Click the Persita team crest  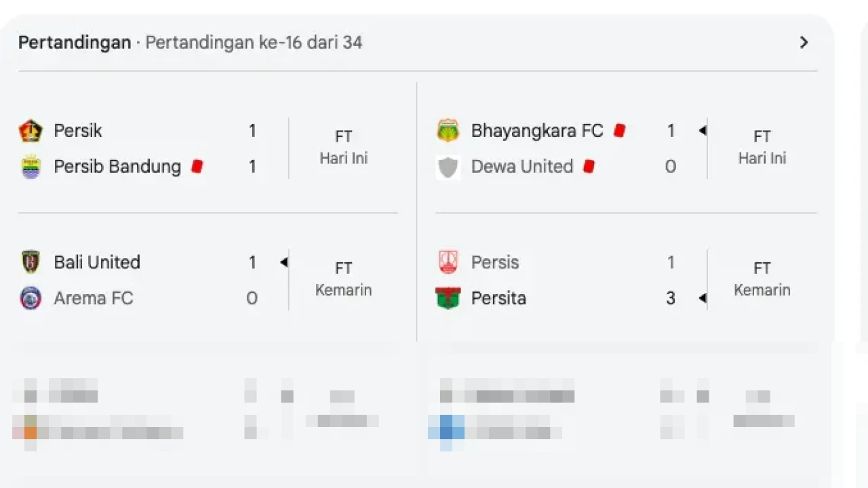tap(448, 298)
